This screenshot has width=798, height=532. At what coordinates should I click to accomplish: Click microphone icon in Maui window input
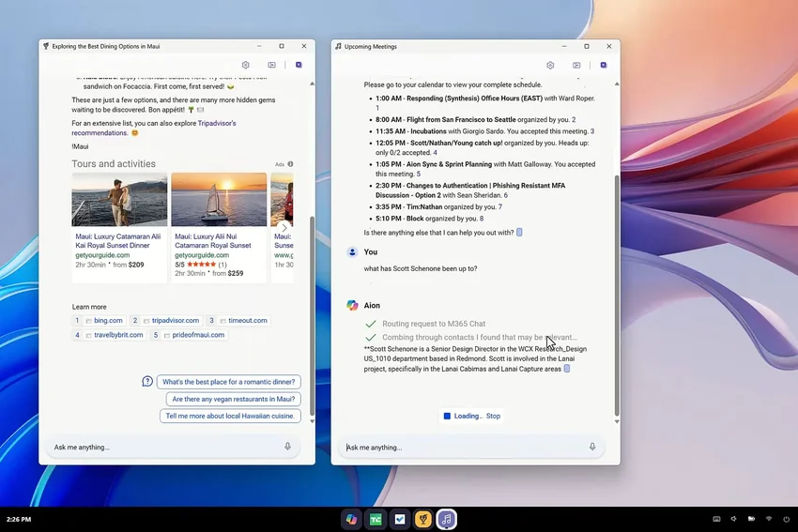[287, 447]
